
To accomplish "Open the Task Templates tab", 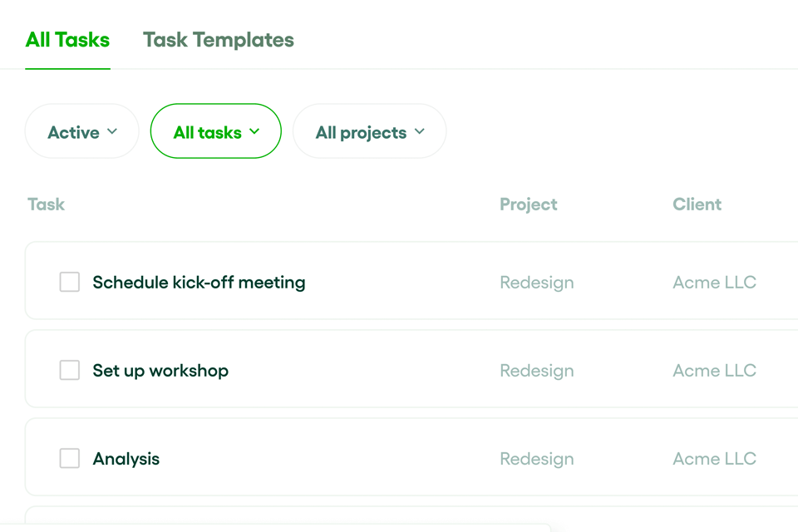I will (218, 40).
